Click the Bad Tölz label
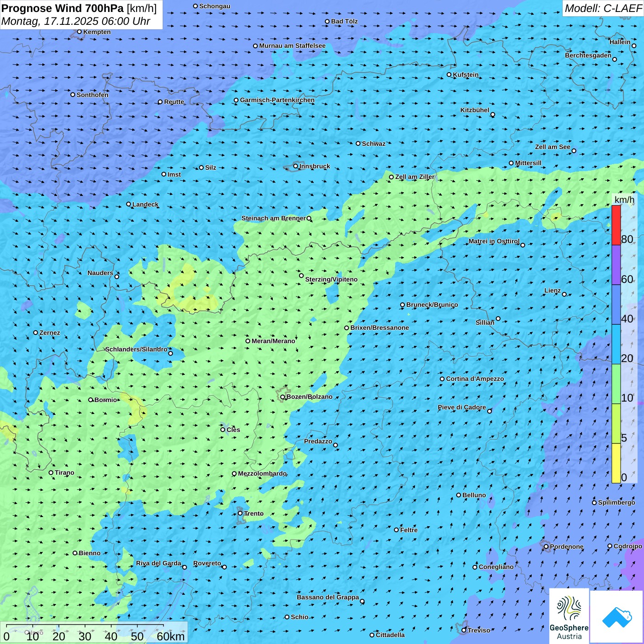 (344, 21)
